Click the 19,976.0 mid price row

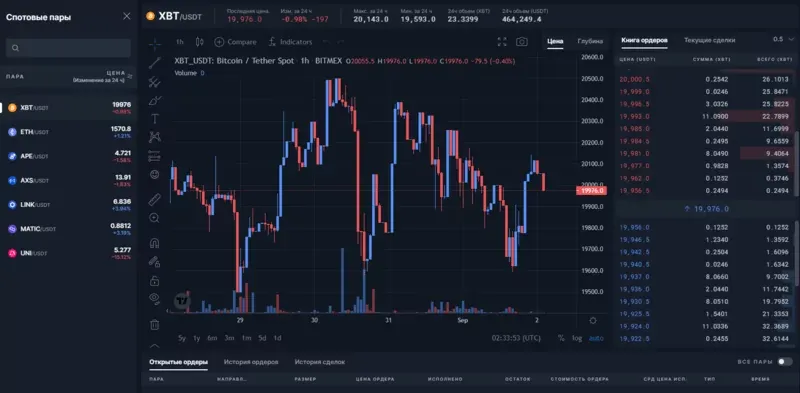pyautogui.click(x=706, y=209)
